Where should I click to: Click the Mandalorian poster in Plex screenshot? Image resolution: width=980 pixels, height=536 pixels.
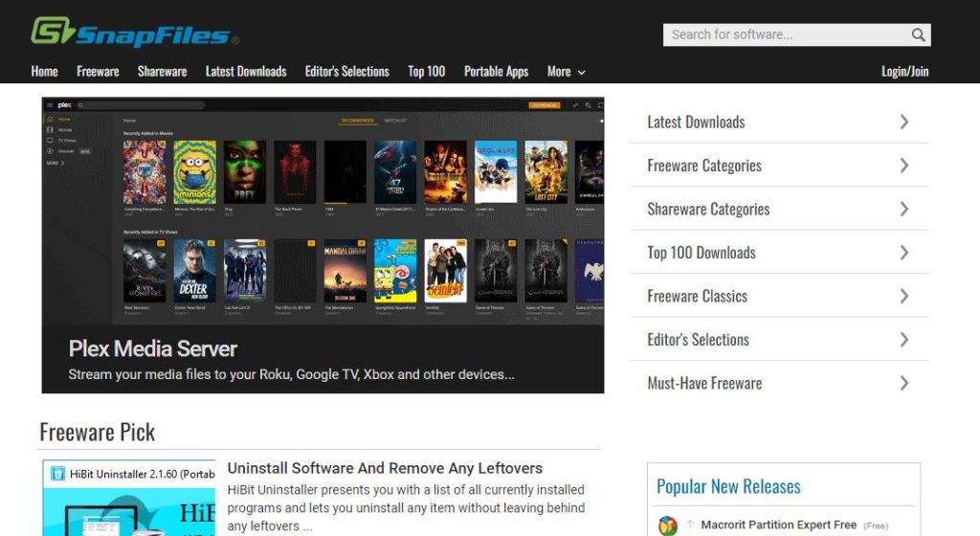pos(345,271)
